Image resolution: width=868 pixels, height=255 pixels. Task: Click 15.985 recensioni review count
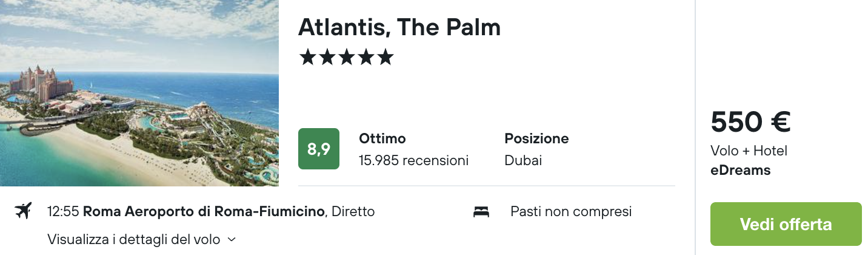click(x=413, y=161)
